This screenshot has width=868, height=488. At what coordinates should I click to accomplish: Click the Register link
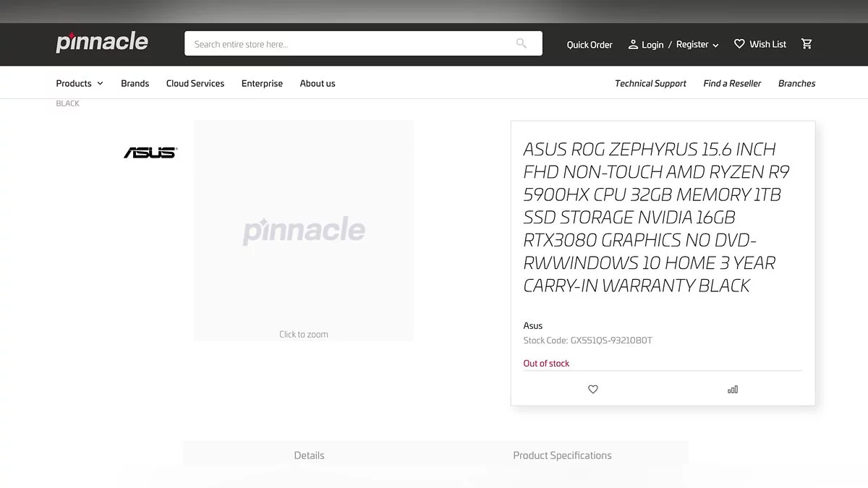[x=692, y=45]
